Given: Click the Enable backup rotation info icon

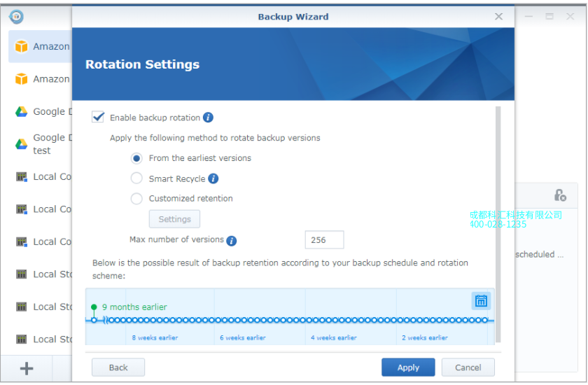Looking at the screenshot, I should 208,118.
